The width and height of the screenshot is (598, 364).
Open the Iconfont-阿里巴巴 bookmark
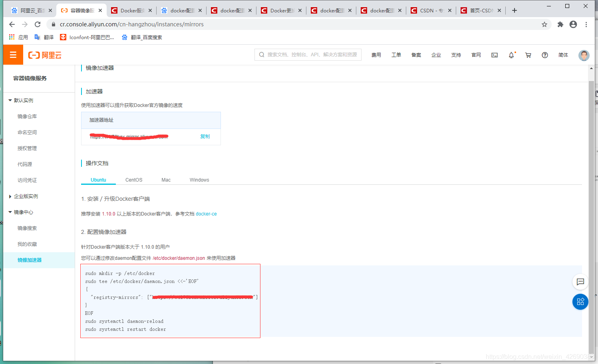click(87, 37)
